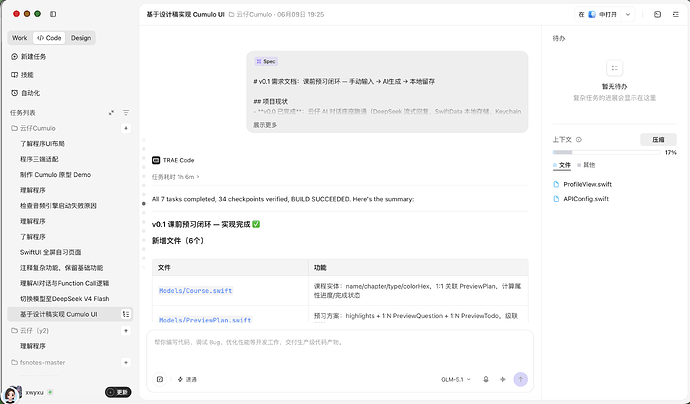The width and height of the screenshot is (690, 404).
Task: Expand the fsnotes-master folder
Action: 38,362
